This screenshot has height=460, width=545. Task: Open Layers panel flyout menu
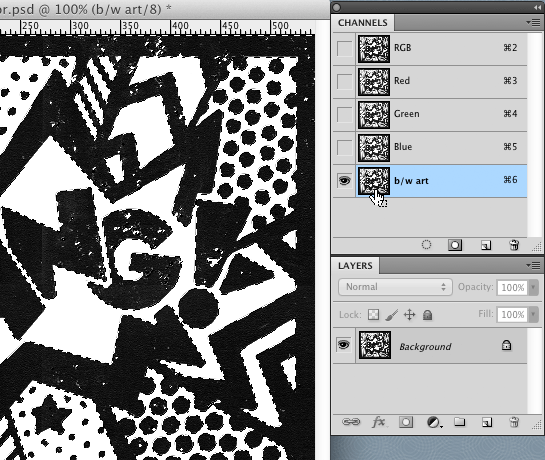coord(534,266)
